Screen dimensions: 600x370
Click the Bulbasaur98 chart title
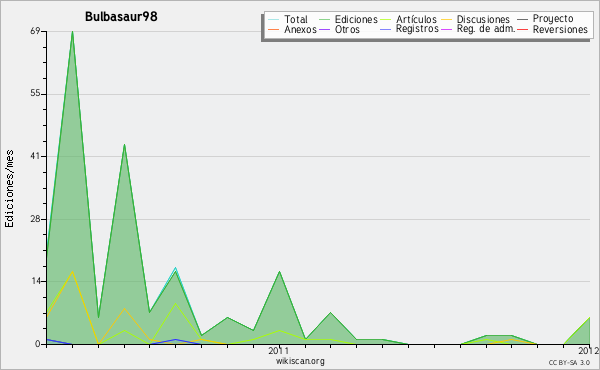pos(121,17)
